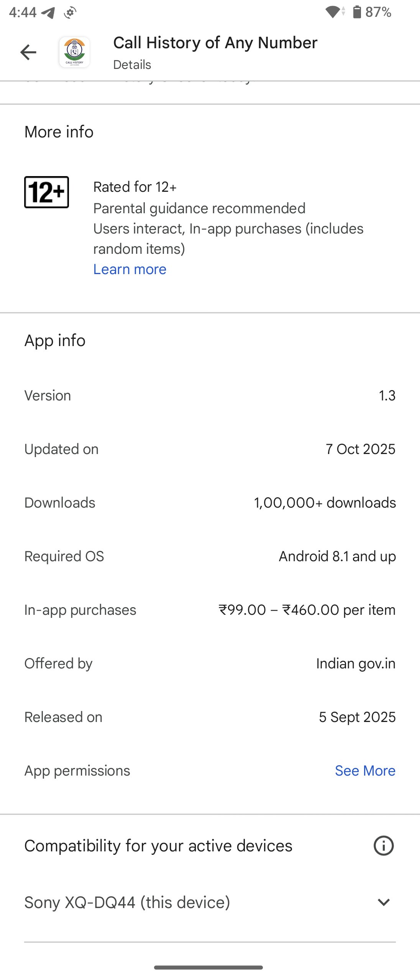Tap the Telegram notification icon
Viewport: 420px width, 980px height.
(x=48, y=13)
